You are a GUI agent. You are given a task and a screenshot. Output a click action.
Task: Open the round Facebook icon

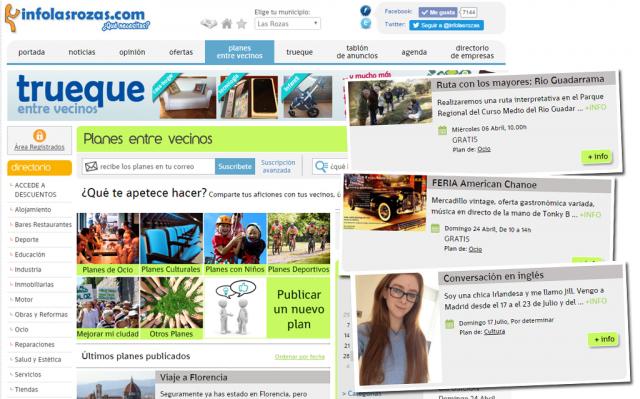coord(365,10)
